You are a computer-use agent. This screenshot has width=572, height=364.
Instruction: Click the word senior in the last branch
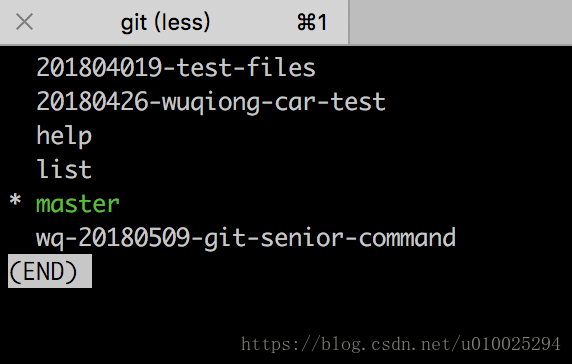302,238
